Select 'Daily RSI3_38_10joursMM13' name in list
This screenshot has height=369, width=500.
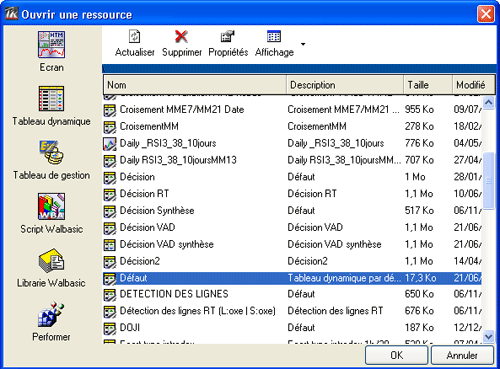tap(178, 160)
